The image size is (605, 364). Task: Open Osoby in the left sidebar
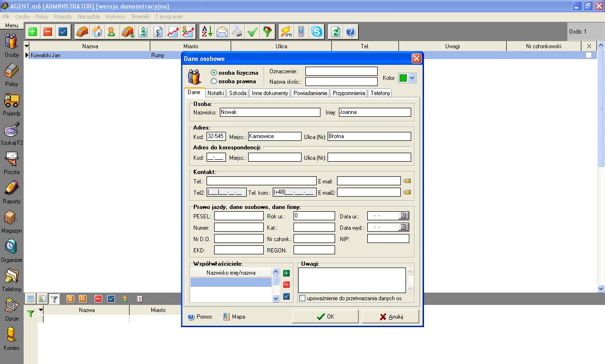[12, 45]
